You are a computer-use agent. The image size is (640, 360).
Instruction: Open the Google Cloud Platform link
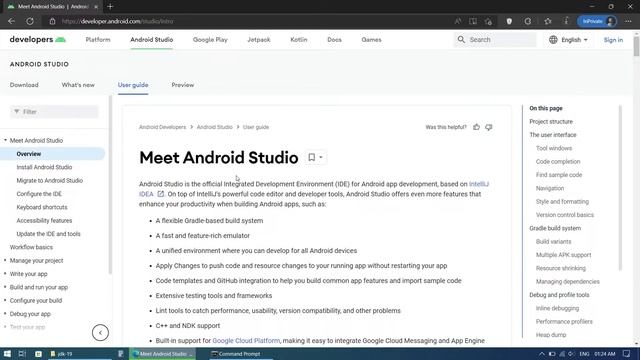click(246, 340)
